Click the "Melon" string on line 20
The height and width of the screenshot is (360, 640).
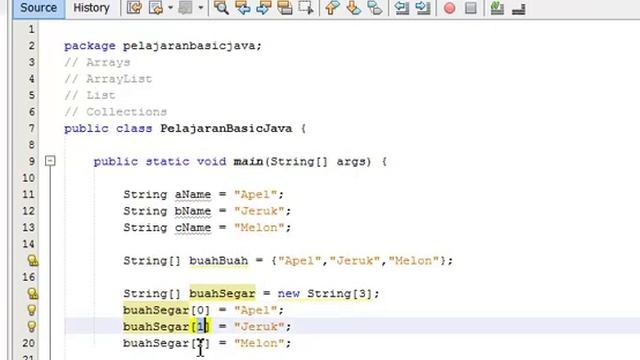[259, 343]
